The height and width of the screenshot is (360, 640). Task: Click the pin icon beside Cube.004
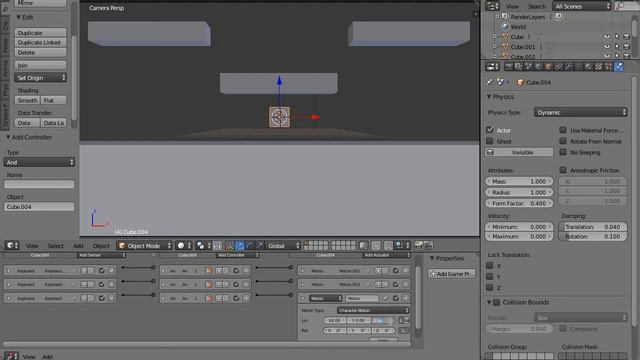coord(489,82)
